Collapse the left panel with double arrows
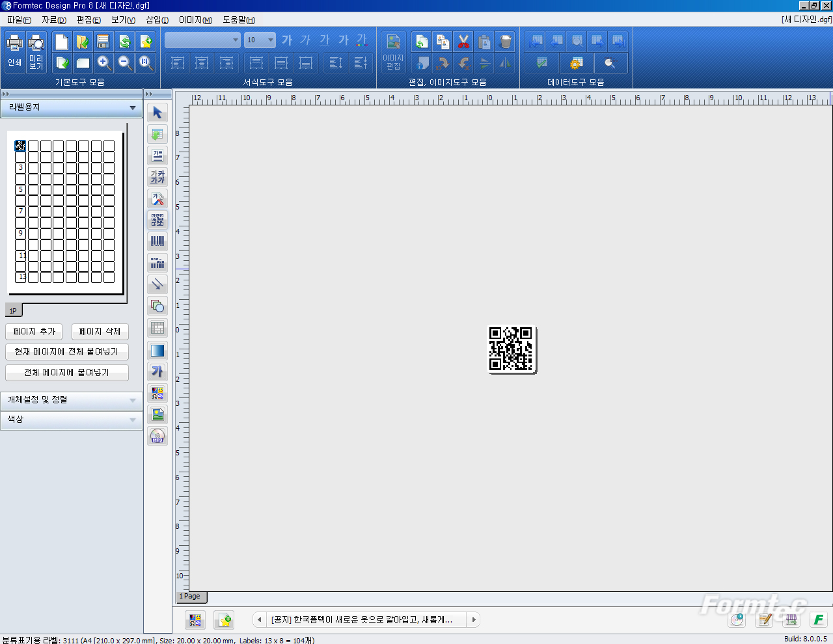Image resolution: width=833 pixels, height=644 pixels. tap(6, 94)
